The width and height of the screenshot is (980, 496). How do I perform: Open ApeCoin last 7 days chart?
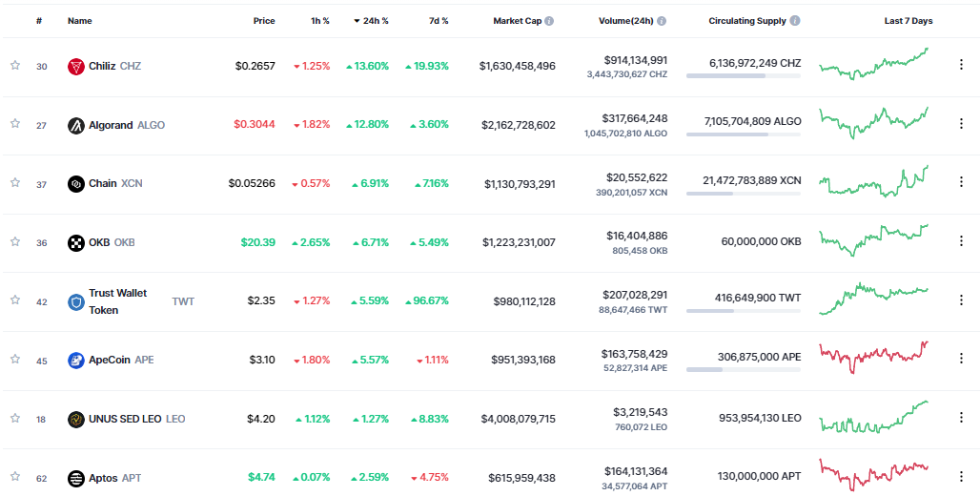874,357
